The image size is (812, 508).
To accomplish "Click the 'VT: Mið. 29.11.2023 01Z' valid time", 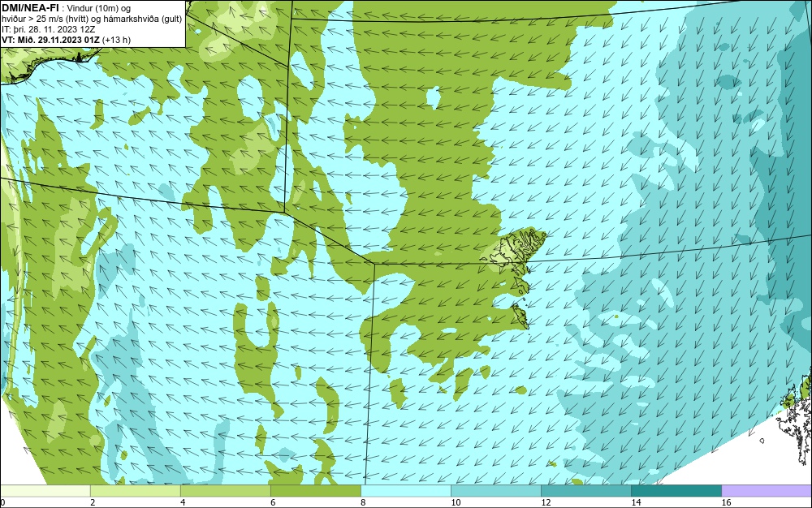I will 50,40.
